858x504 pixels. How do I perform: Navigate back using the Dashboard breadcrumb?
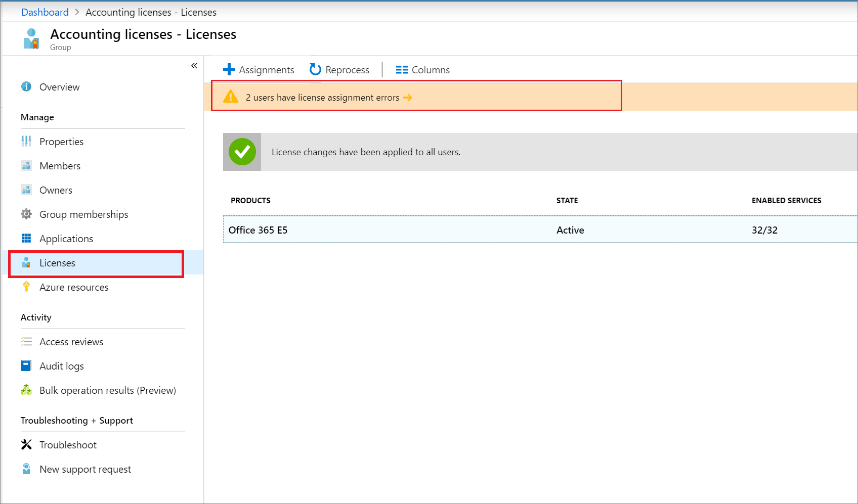(x=45, y=12)
